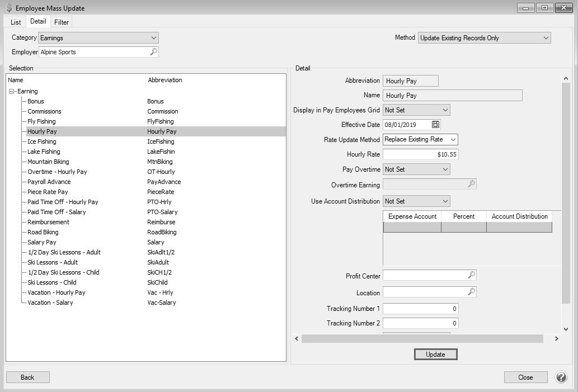Click the Update button

pos(435,355)
